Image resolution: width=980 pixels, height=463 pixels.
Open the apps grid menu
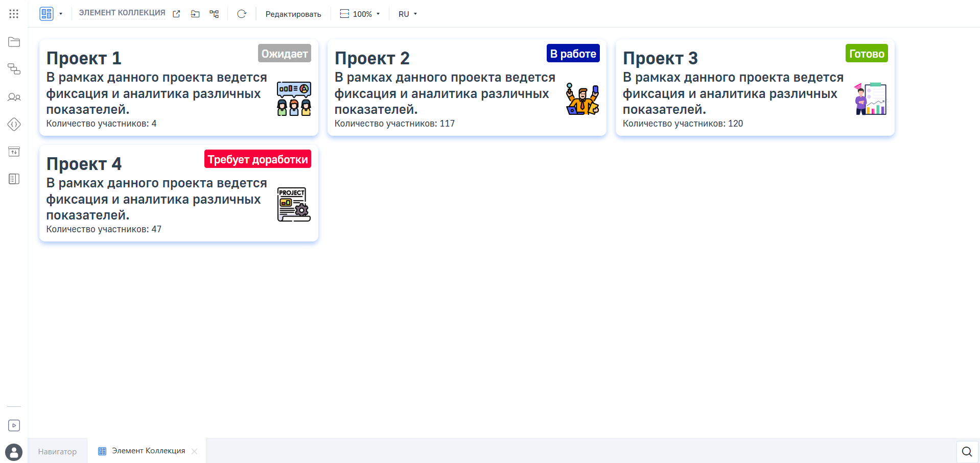pyautogui.click(x=14, y=14)
